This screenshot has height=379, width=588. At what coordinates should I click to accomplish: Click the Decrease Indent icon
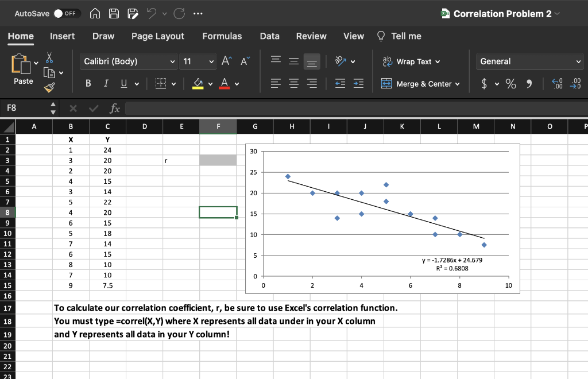(339, 83)
